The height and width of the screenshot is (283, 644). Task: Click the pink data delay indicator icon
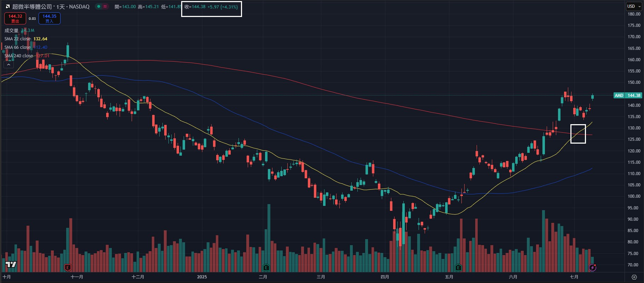105,7
